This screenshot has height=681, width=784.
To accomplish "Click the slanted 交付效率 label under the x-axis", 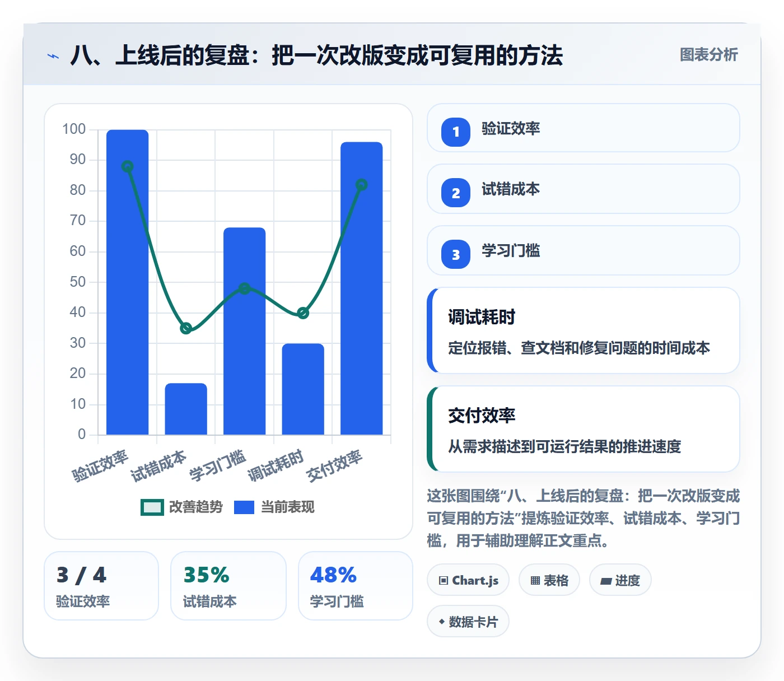I will (x=334, y=465).
